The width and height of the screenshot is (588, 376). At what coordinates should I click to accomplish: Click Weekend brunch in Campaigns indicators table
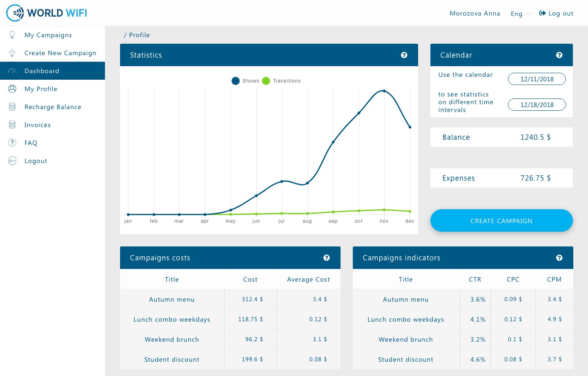[x=406, y=340]
